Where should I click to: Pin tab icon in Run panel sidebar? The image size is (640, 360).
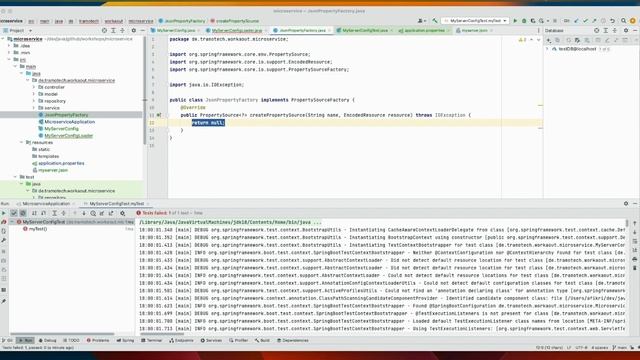point(4,301)
